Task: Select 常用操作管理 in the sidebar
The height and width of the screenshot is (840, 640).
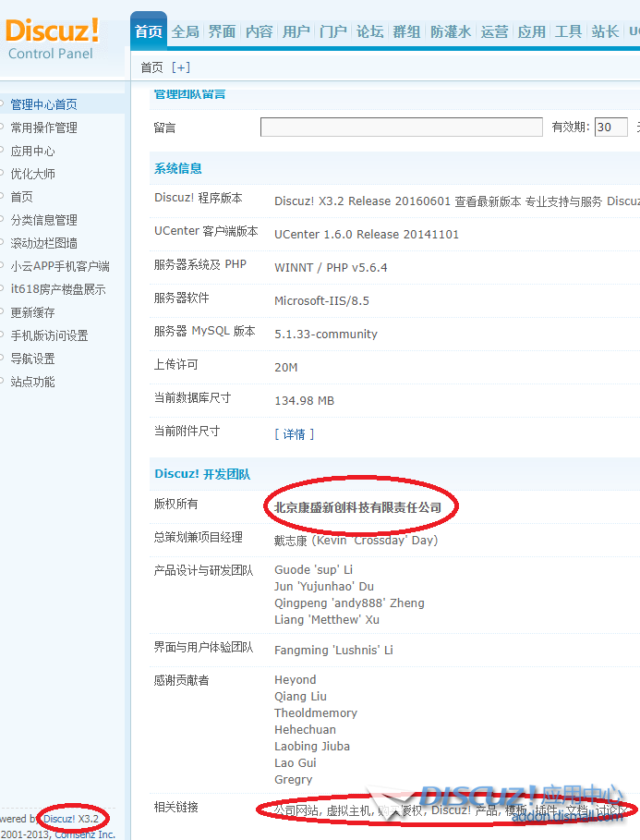Action: pyautogui.click(x=43, y=128)
